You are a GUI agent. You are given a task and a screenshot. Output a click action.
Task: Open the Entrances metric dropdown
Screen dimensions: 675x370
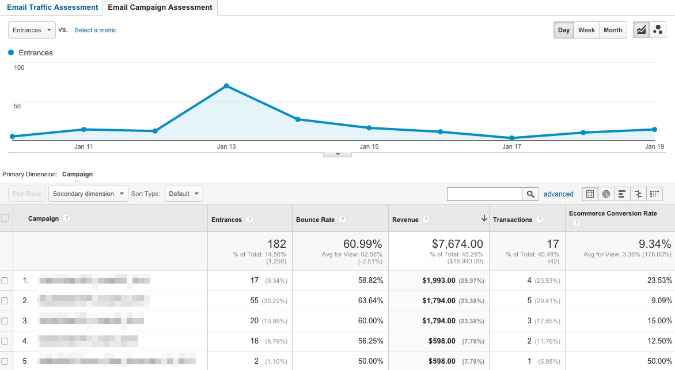coord(32,30)
